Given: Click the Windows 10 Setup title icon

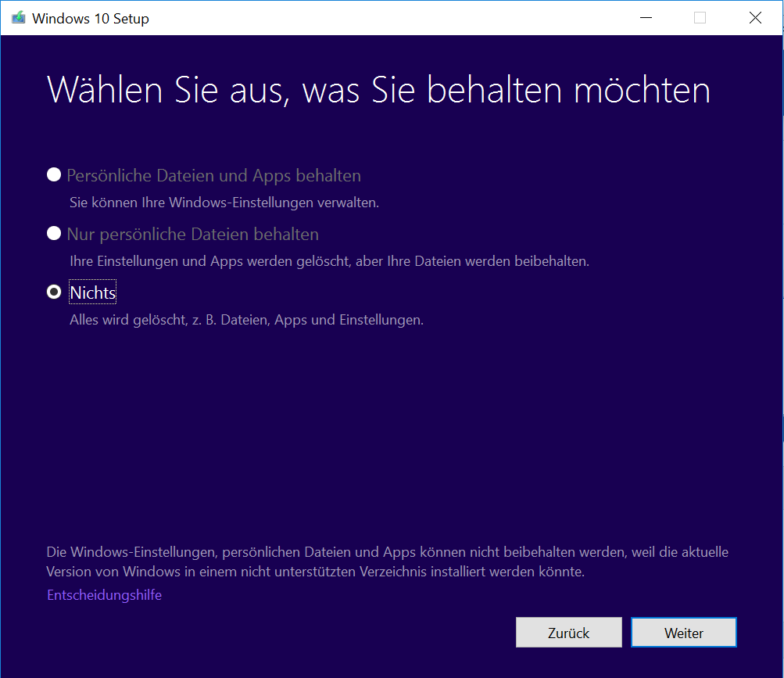Looking at the screenshot, I should coord(19,18).
